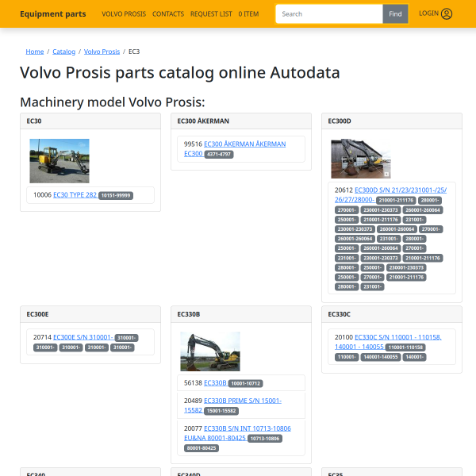Click the Find search button
This screenshot has width=476, height=476.
395,14
